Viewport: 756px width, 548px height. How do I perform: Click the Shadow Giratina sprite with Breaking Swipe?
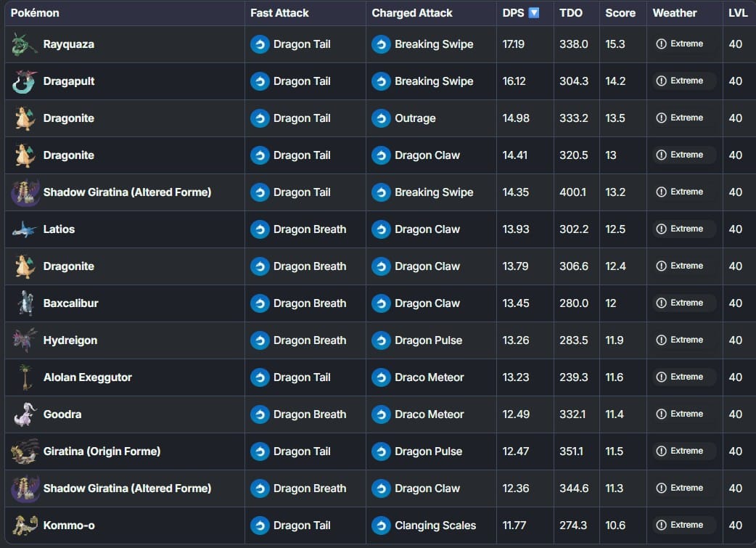click(x=25, y=192)
